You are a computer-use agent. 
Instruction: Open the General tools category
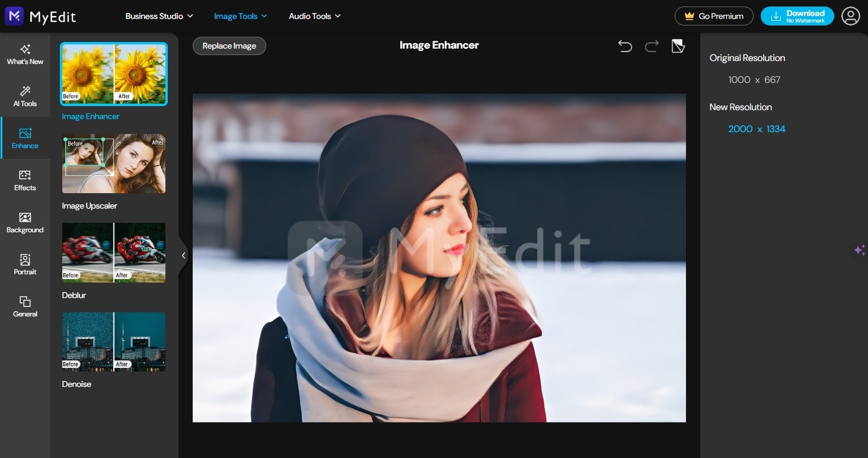25,306
